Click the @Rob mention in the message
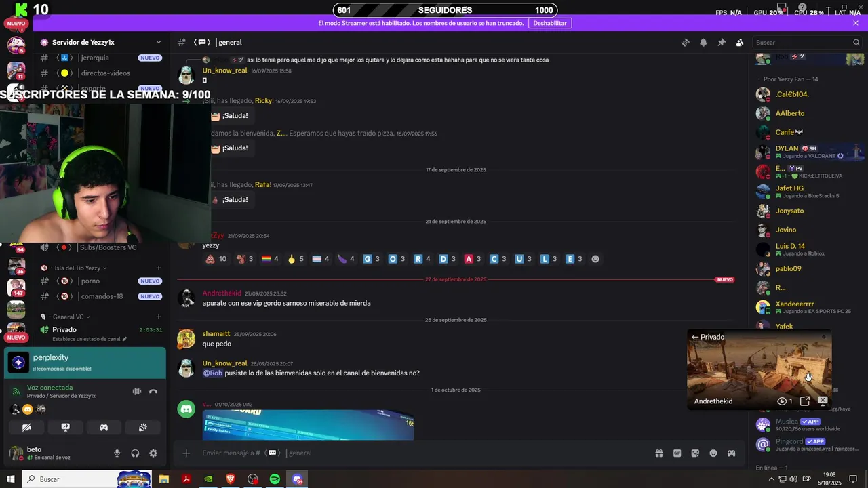 pos(213,373)
